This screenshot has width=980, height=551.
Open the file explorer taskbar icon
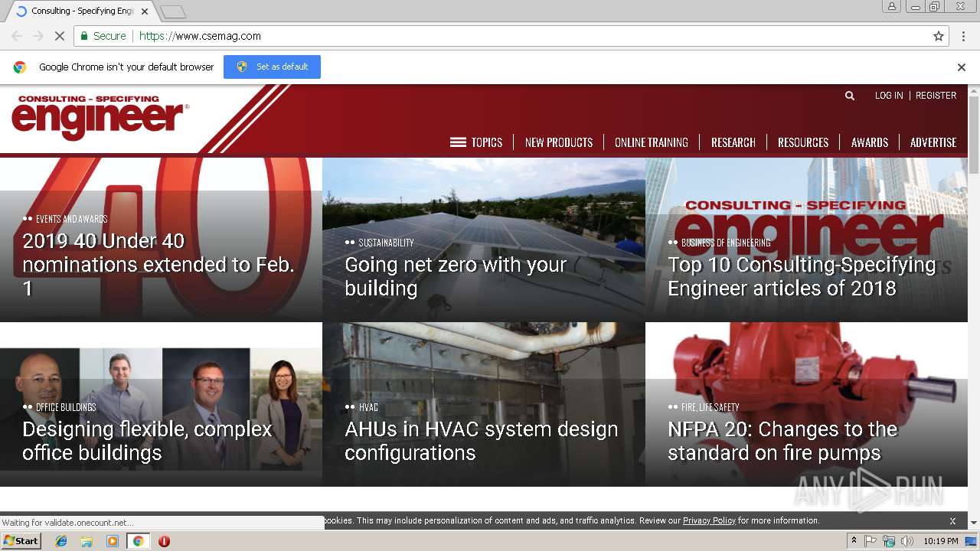tap(87, 541)
